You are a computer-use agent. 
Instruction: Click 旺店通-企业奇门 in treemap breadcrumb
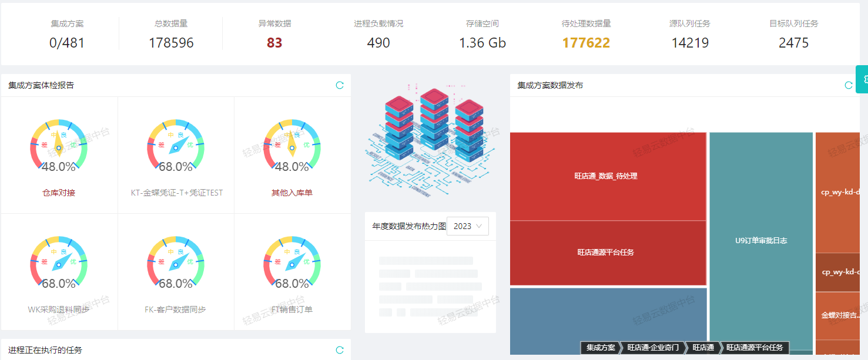(653, 348)
